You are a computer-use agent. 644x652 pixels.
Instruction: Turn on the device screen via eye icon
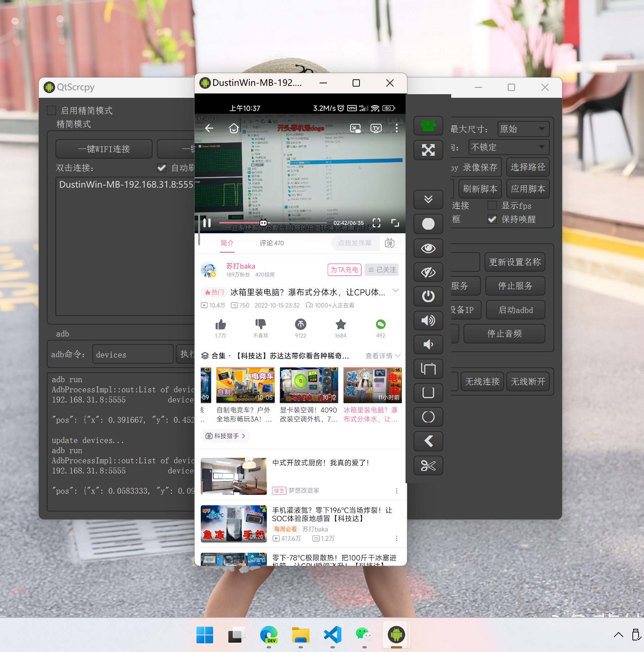pos(428,248)
